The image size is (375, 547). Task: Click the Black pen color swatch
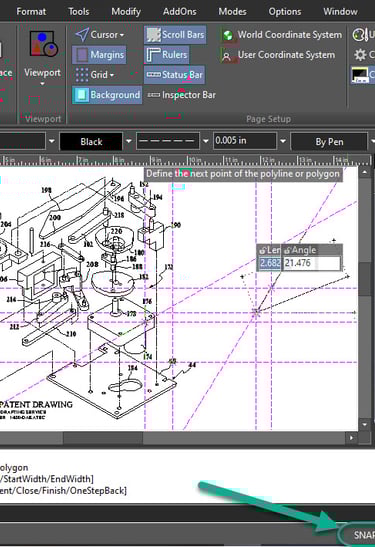pos(91,141)
